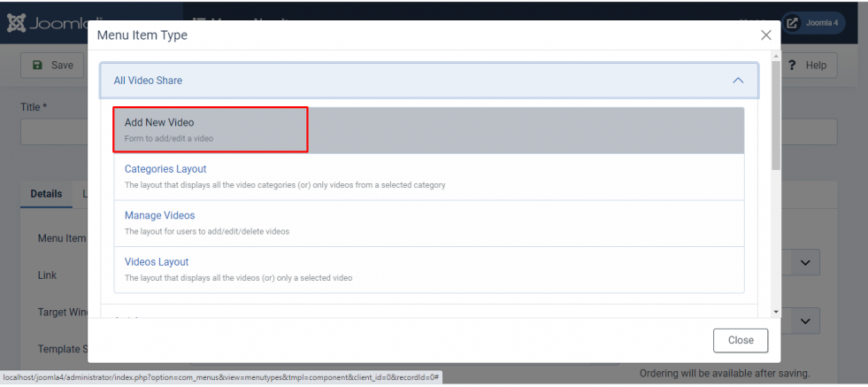
Task: Click the scrollbar down arrow in modal
Action: click(x=776, y=312)
